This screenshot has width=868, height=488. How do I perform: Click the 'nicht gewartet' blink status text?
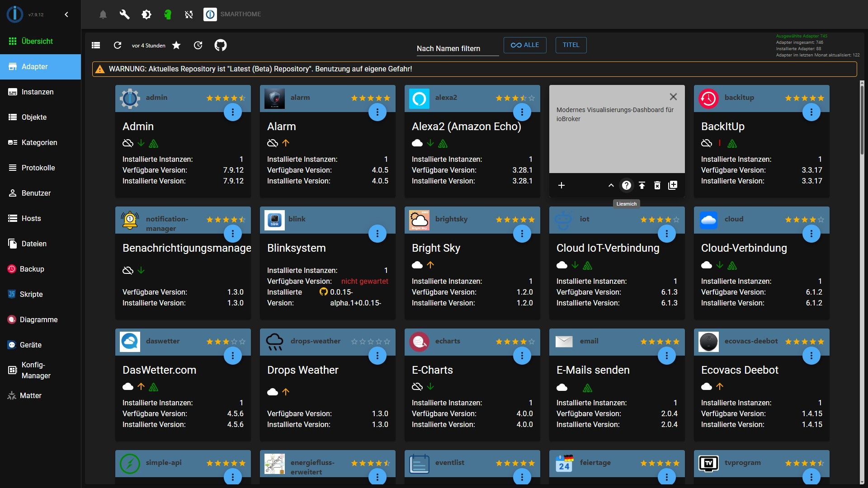coord(364,281)
